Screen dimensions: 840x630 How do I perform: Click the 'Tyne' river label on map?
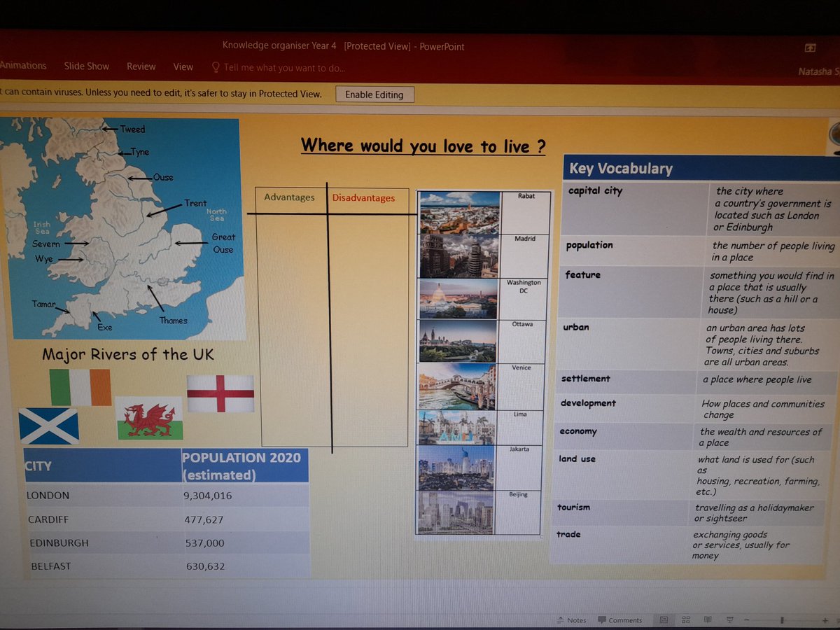(x=139, y=152)
